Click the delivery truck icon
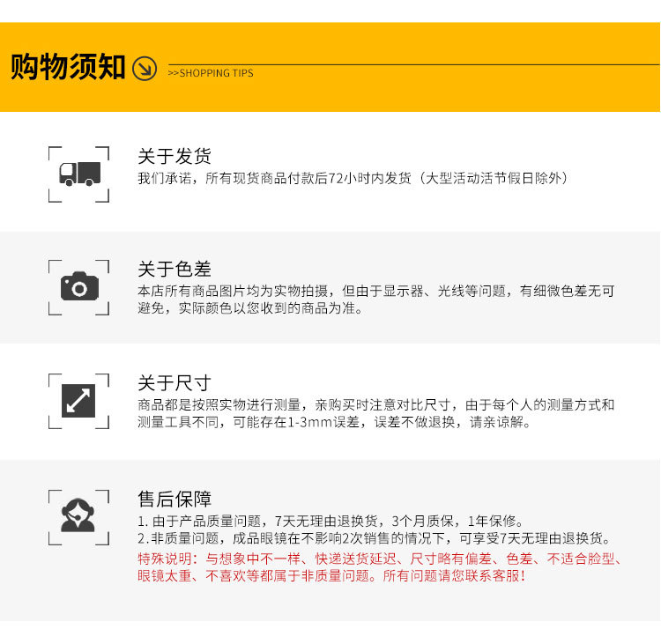Viewport: 661px width, 644px height. click(79, 174)
